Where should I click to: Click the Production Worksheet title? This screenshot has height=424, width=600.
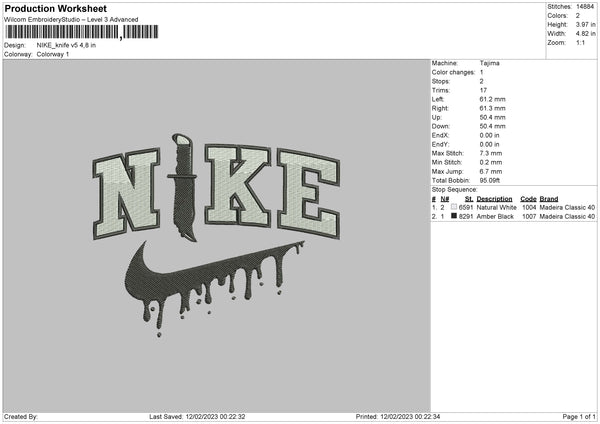tap(55, 9)
